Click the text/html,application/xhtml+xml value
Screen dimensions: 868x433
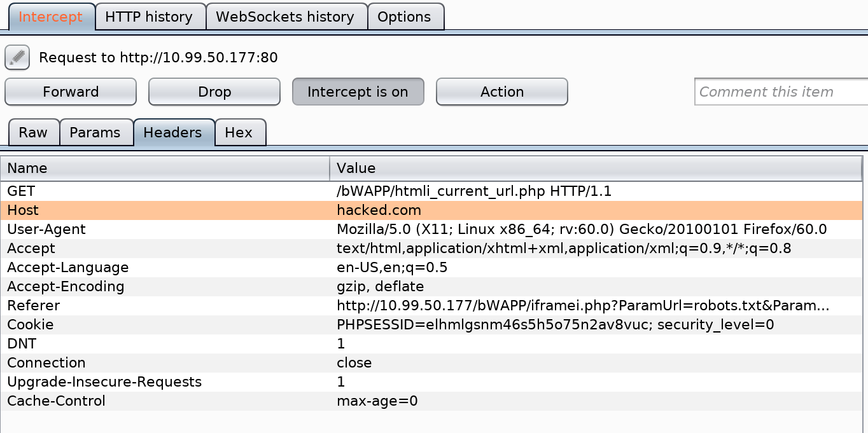596,248
